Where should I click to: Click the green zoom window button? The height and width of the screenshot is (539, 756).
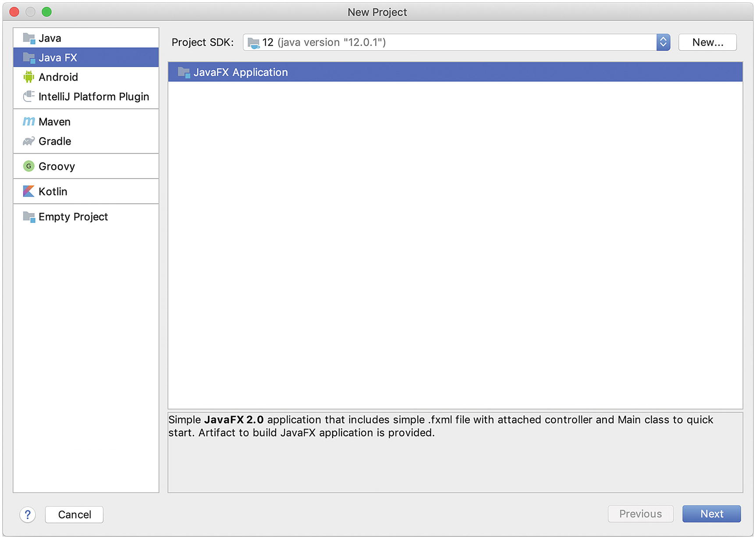click(47, 12)
